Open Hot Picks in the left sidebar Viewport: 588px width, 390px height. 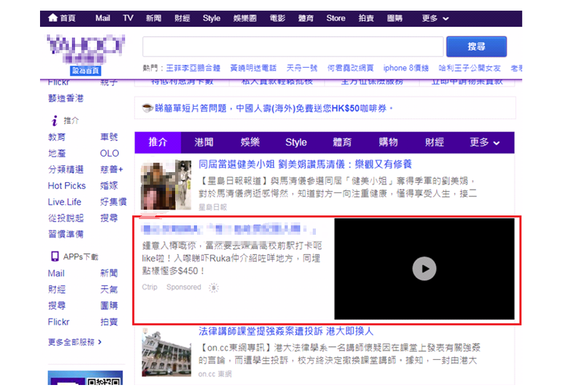coord(66,185)
